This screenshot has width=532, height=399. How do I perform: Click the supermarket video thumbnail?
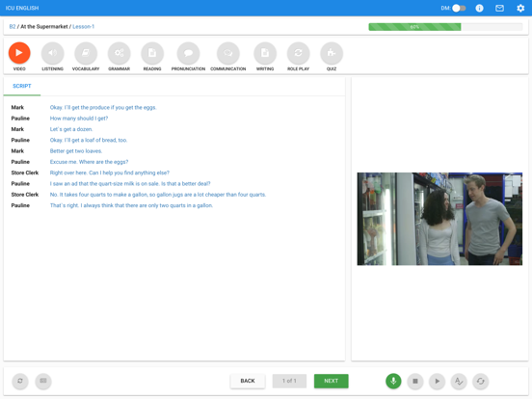point(439,219)
